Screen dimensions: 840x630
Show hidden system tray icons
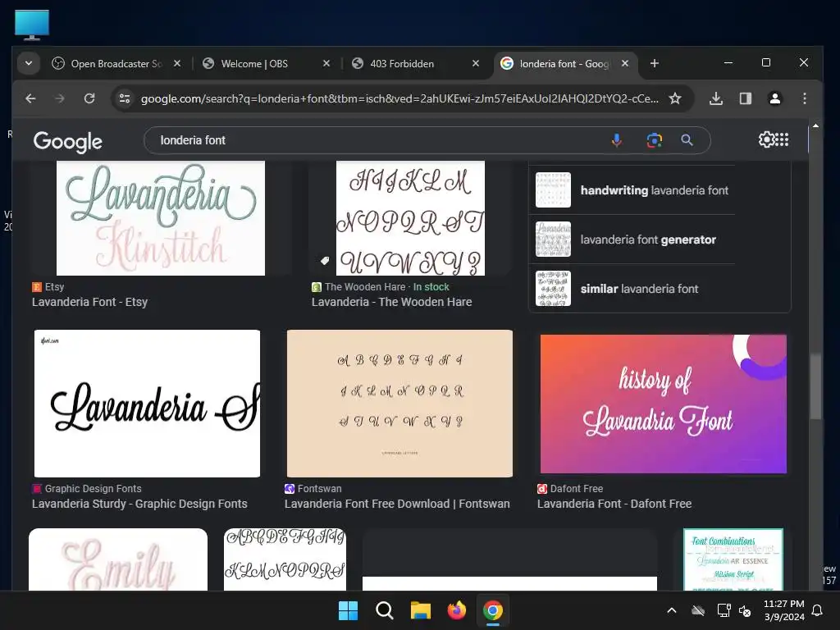tap(671, 610)
